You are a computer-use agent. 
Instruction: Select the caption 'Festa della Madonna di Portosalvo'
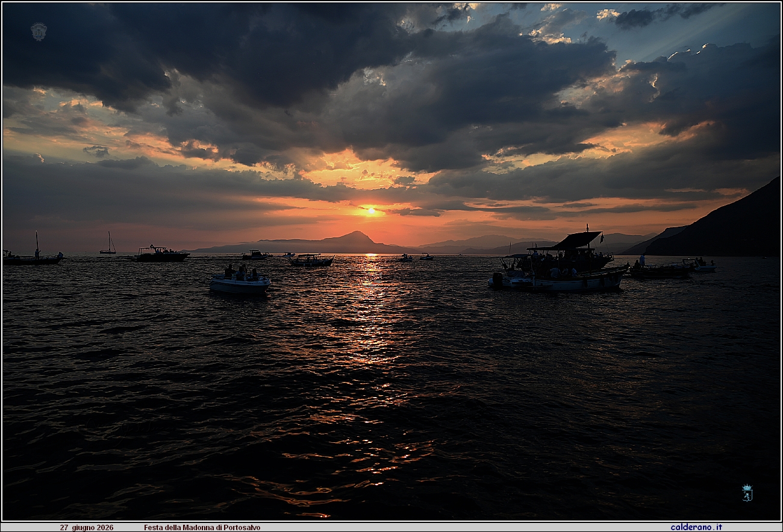click(202, 527)
